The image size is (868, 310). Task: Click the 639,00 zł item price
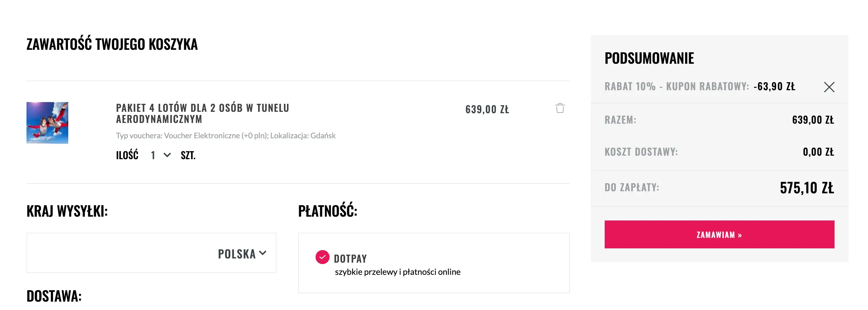487,109
